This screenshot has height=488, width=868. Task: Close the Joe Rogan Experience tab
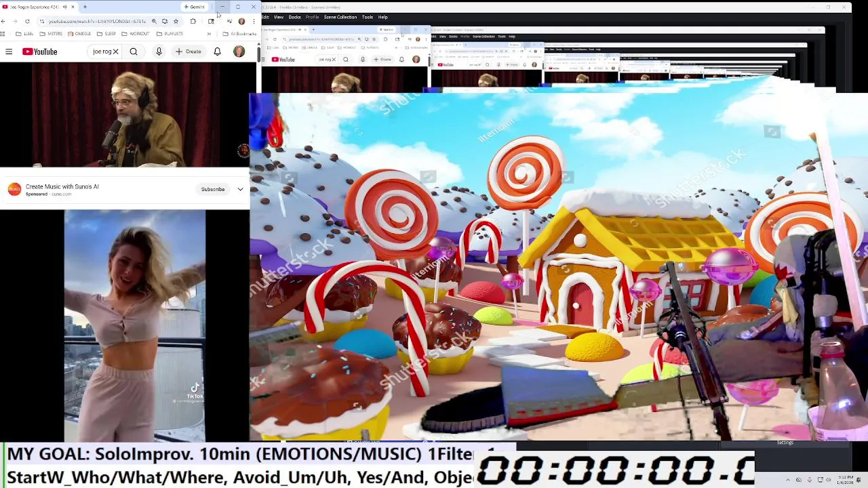click(73, 7)
